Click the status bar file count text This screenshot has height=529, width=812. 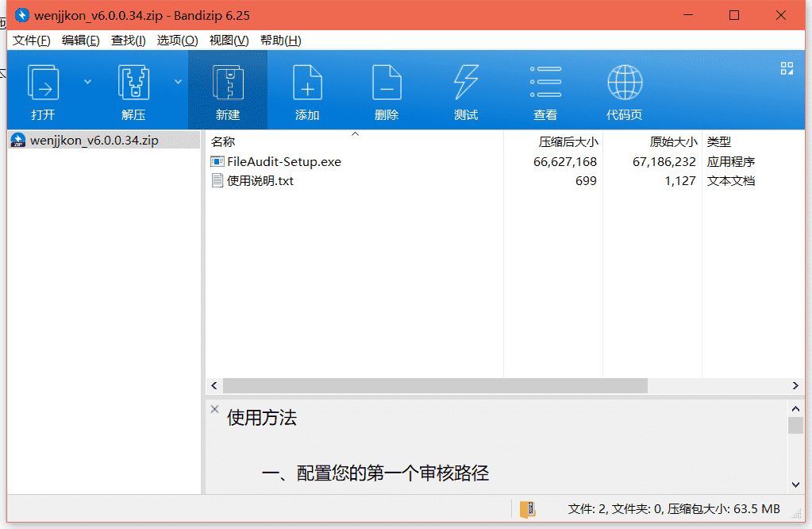(x=674, y=509)
